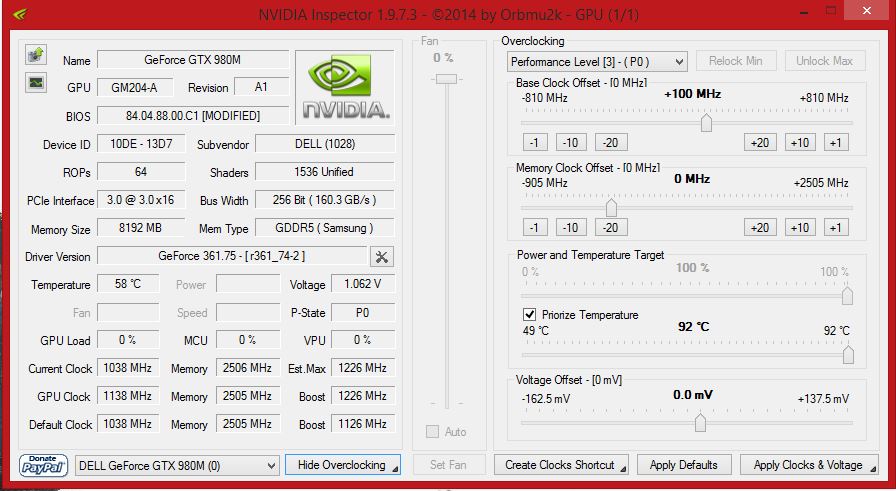
Task: Click the upload screenshot icon beside Name
Action: 36,55
